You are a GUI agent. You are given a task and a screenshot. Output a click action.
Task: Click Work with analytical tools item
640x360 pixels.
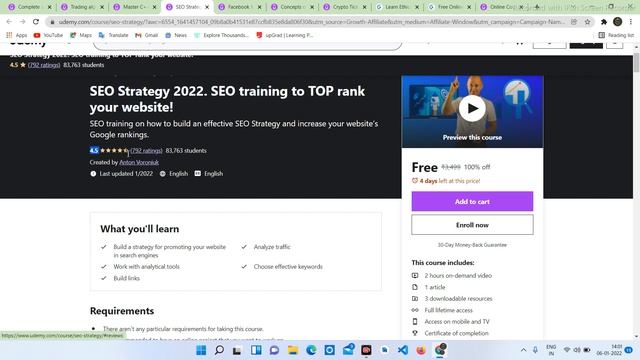(147, 267)
